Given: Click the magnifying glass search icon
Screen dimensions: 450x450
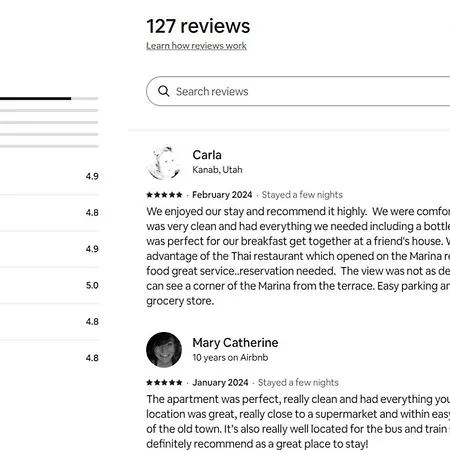Looking at the screenshot, I should (163, 91).
